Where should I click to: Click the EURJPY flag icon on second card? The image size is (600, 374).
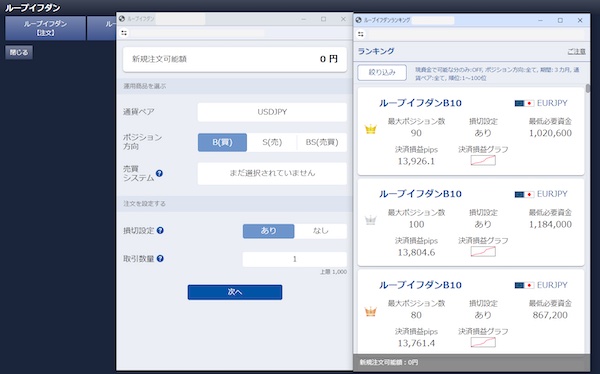524,194
